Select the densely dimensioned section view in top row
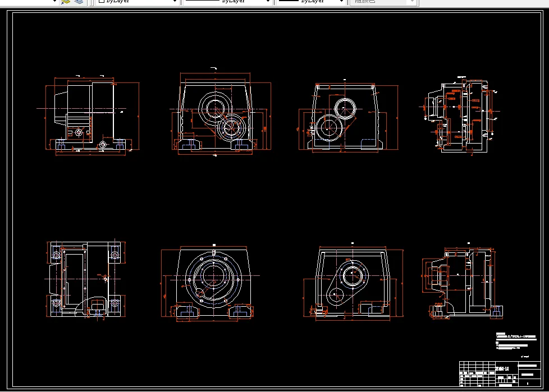The image size is (549, 392). tap(459, 117)
